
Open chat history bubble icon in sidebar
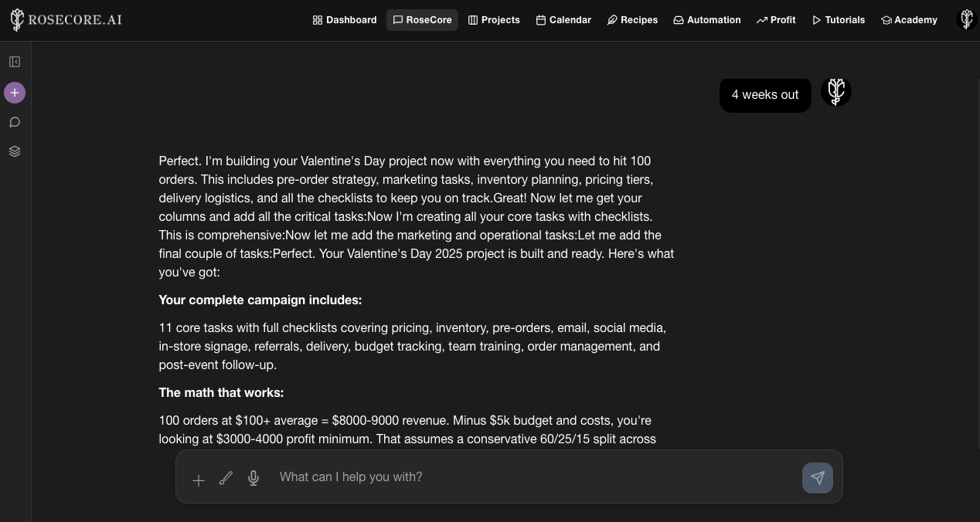[x=15, y=122]
